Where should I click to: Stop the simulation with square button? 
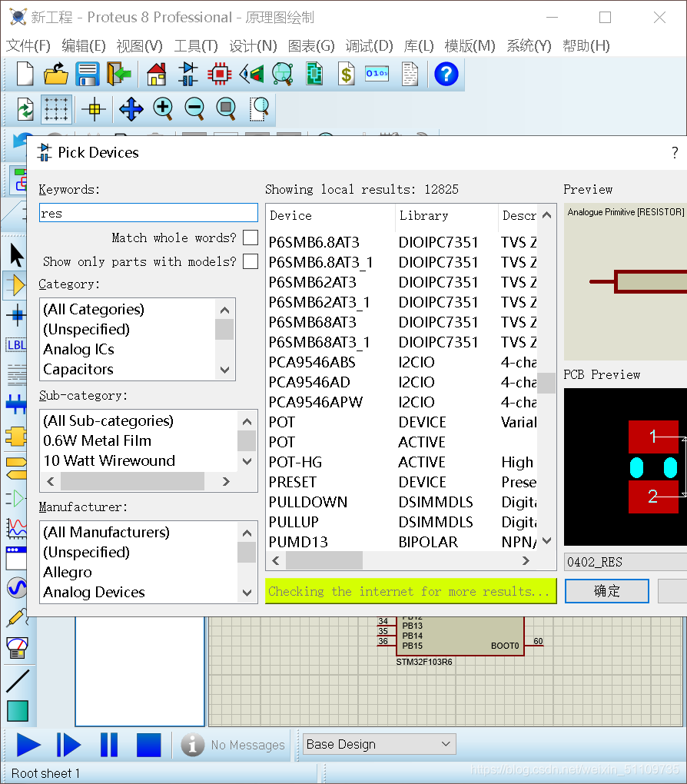tap(149, 745)
